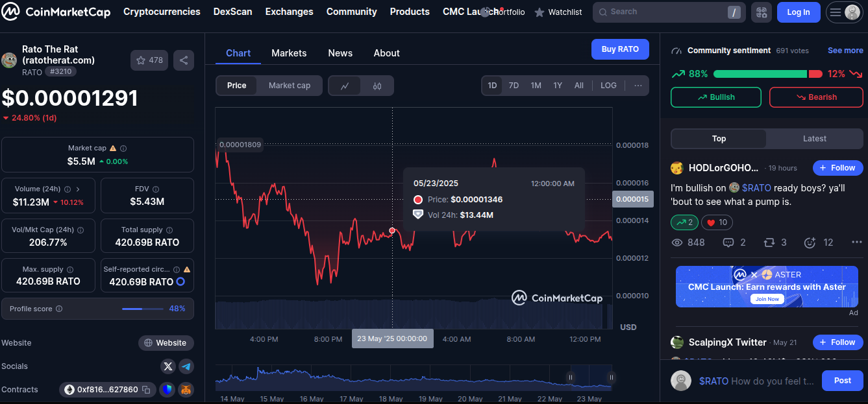Enable LOG scale on the chart

point(608,86)
